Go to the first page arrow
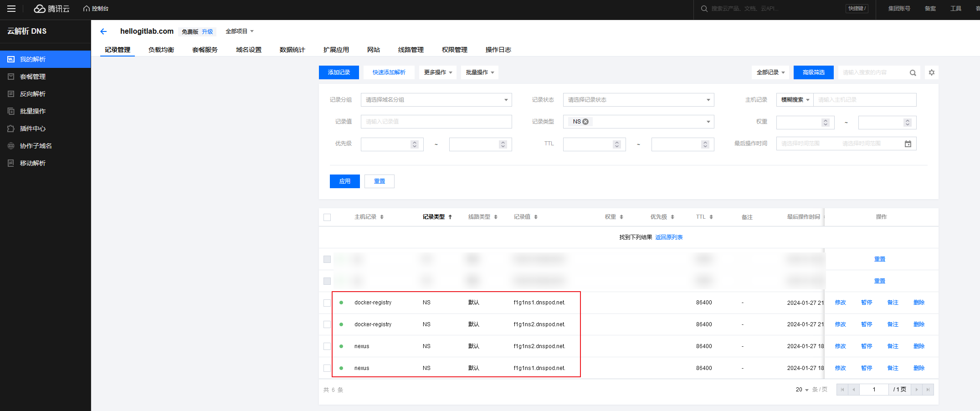This screenshot has height=411, width=980. click(842, 390)
